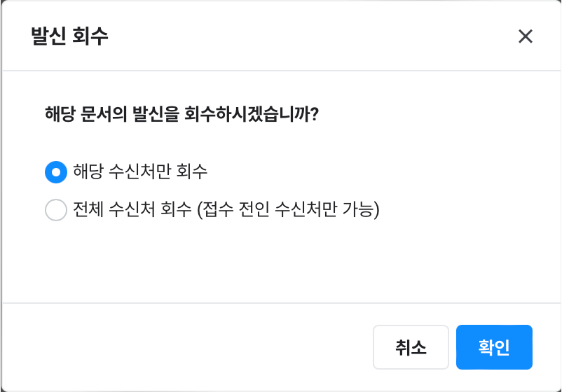Close the 발신 회수 dialog with X
This screenshot has height=392, width=562.
point(525,36)
